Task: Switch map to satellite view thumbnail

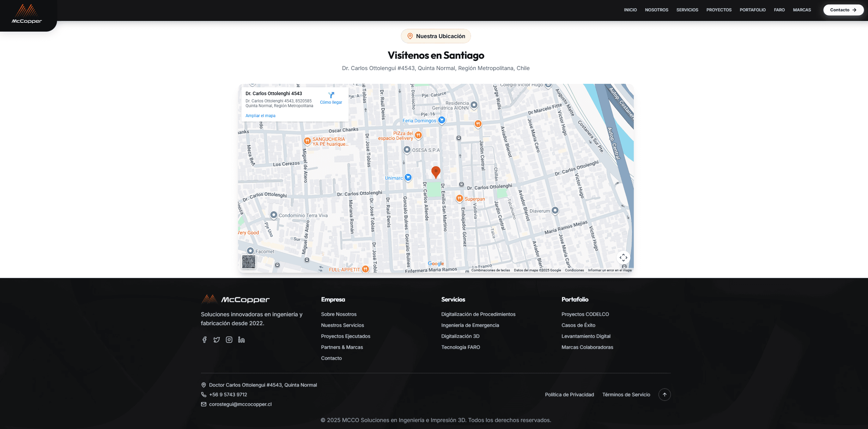Action: click(249, 262)
